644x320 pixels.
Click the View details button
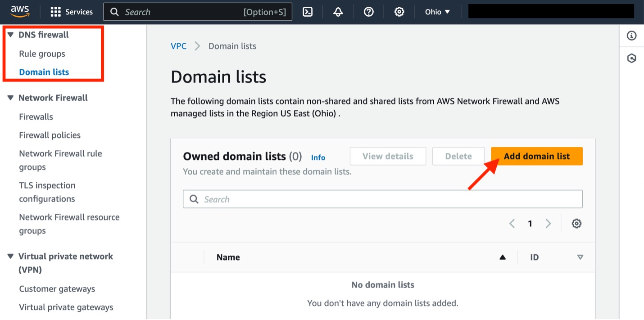(388, 156)
